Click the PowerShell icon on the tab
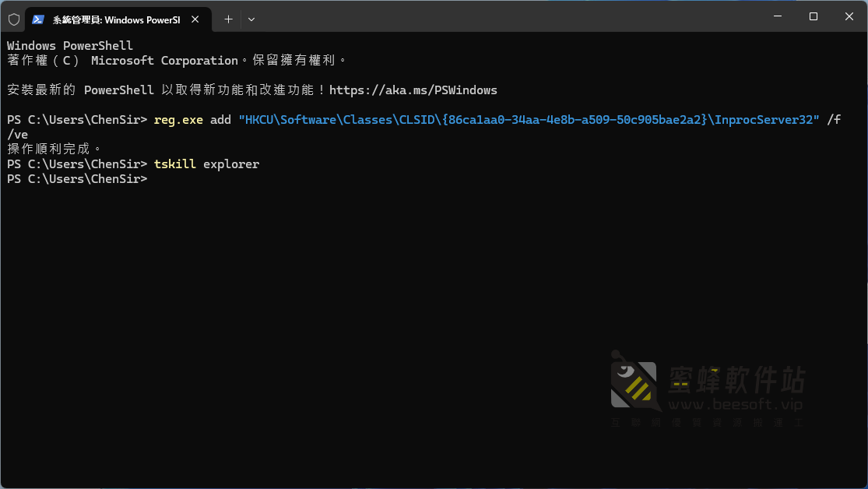The width and height of the screenshot is (868, 489). click(37, 19)
